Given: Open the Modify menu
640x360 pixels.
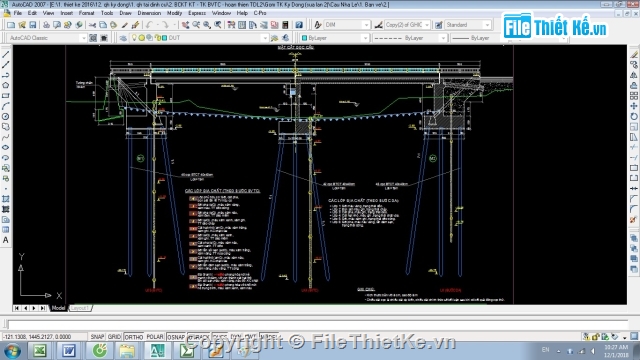Looking at the screenshot, I should 174,13.
